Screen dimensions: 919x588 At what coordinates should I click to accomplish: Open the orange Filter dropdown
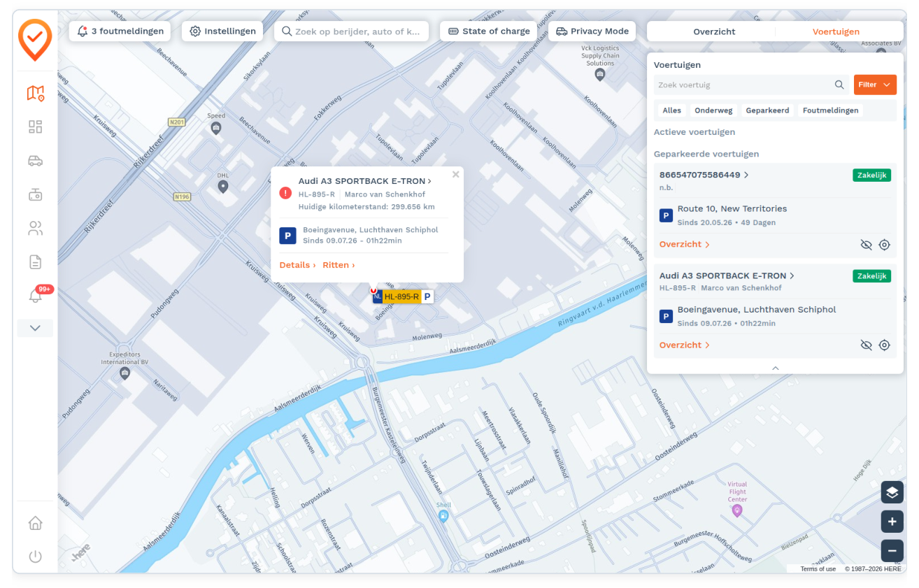[875, 85]
